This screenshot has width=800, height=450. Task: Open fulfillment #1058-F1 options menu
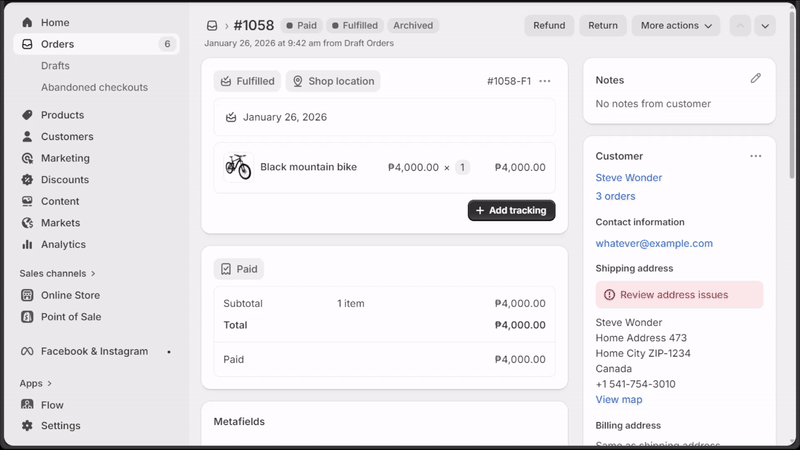pyautogui.click(x=545, y=81)
